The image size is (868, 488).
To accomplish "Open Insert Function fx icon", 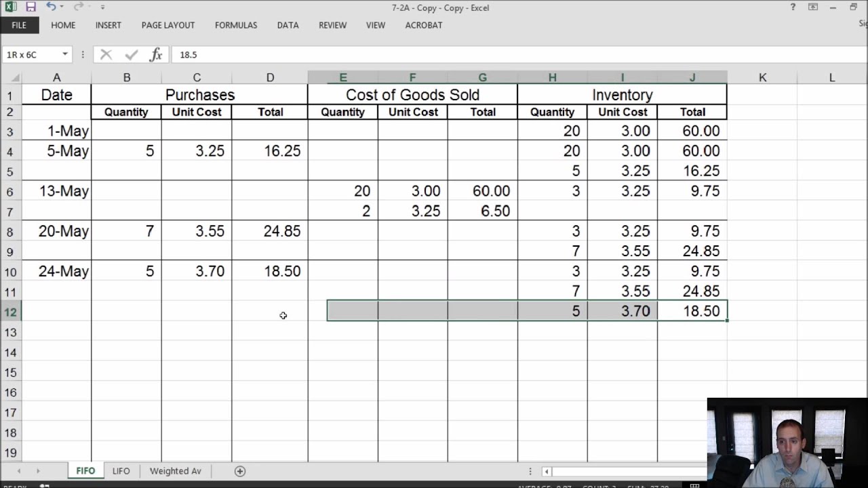I will click(156, 54).
